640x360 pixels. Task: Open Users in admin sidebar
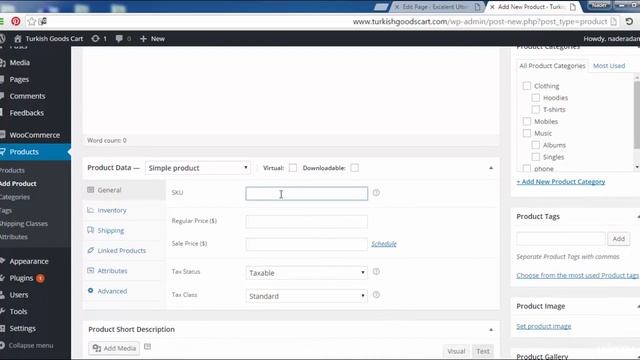coord(19,295)
